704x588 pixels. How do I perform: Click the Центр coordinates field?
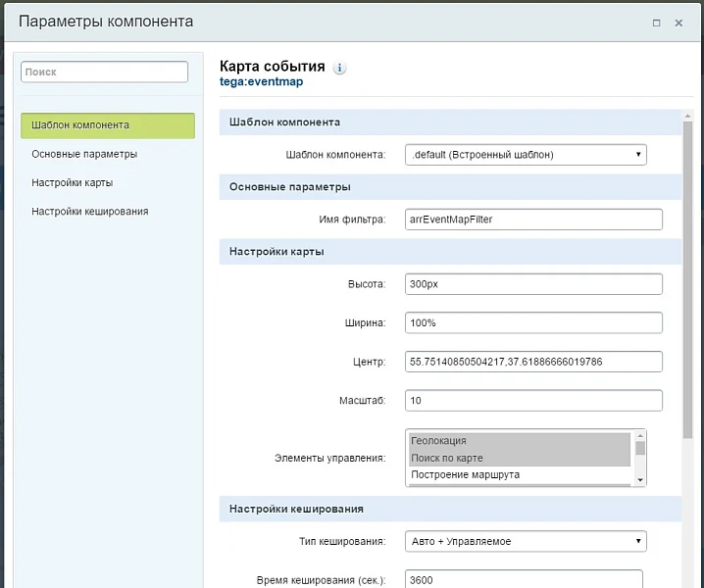coord(533,362)
